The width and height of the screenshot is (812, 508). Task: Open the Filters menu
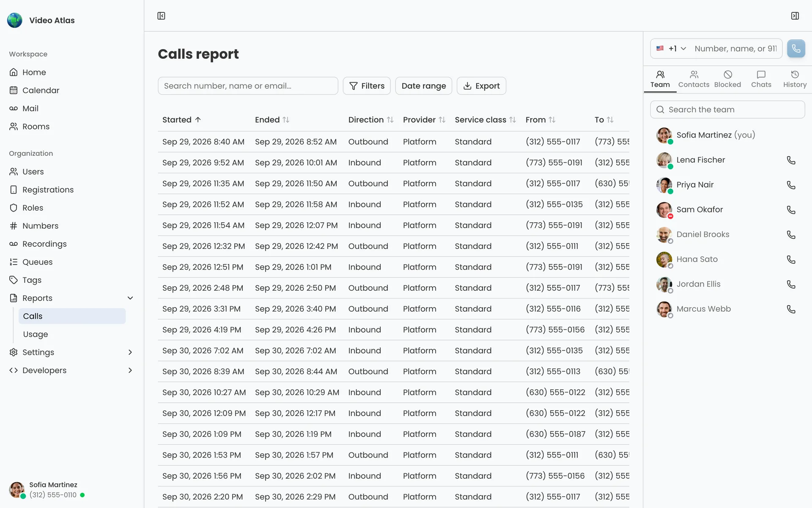coord(367,86)
